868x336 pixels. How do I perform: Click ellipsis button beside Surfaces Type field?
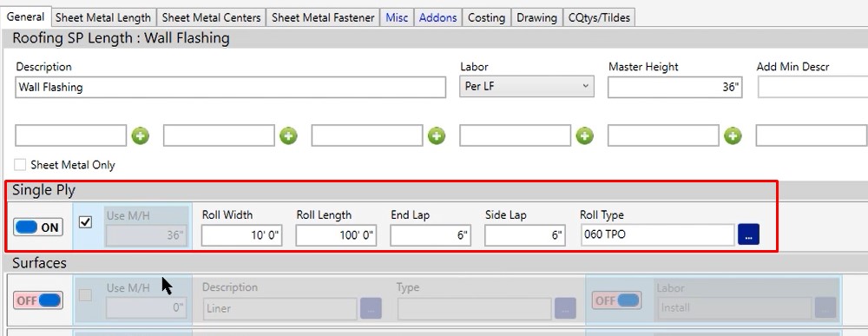point(565,308)
